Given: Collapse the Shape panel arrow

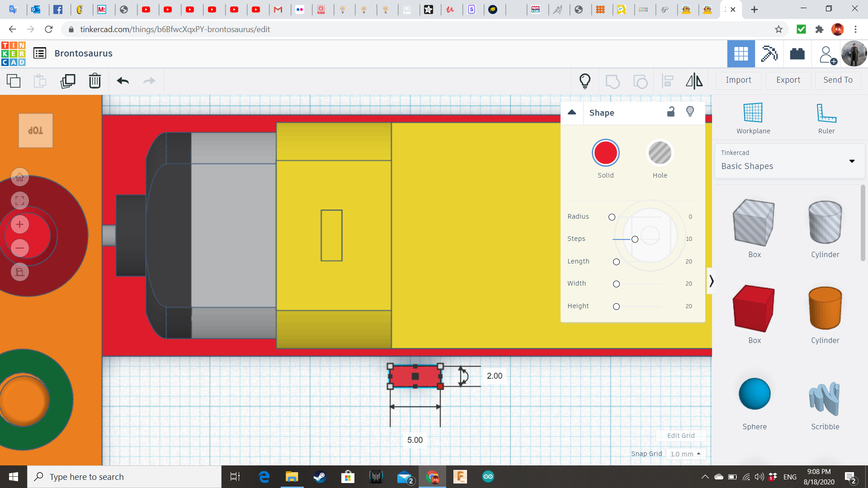Looking at the screenshot, I should [x=572, y=113].
